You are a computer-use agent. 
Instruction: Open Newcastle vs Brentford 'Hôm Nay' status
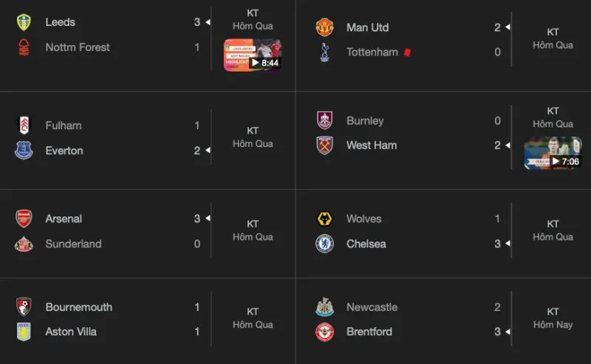pyautogui.click(x=553, y=318)
